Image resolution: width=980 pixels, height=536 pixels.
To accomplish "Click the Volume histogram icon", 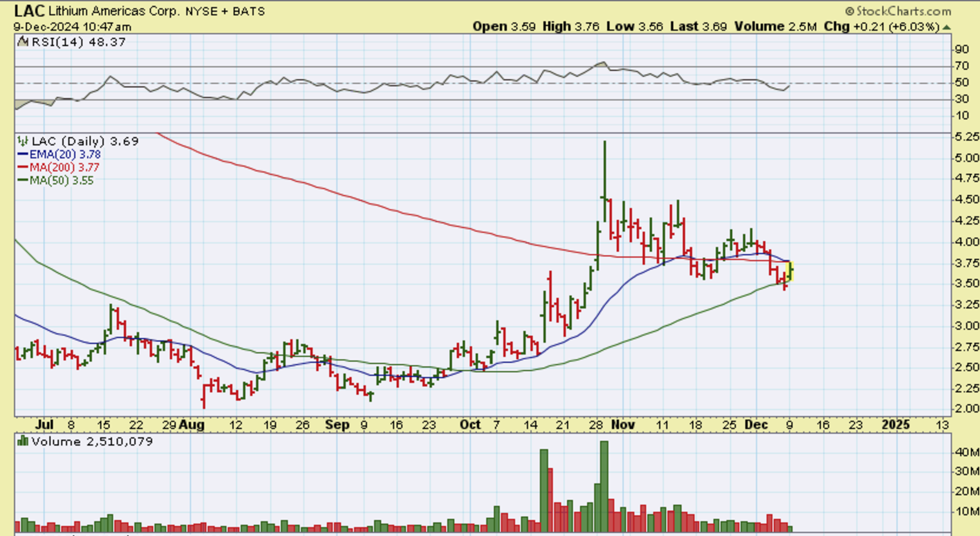I will 23,441.
